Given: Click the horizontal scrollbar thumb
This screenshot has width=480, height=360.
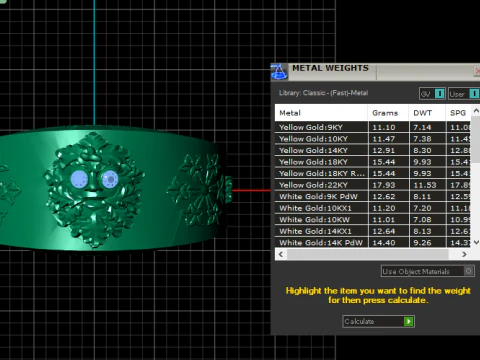Looking at the screenshot, I should tap(368, 254).
